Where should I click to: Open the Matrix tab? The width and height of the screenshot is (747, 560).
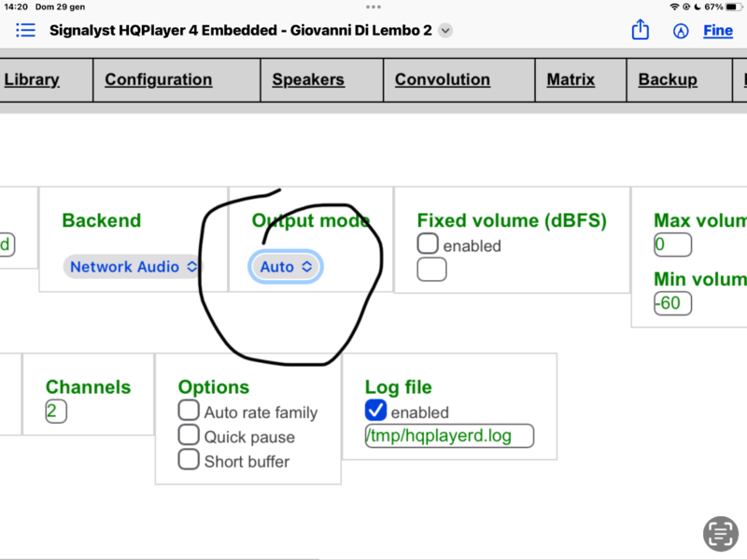pos(571,79)
